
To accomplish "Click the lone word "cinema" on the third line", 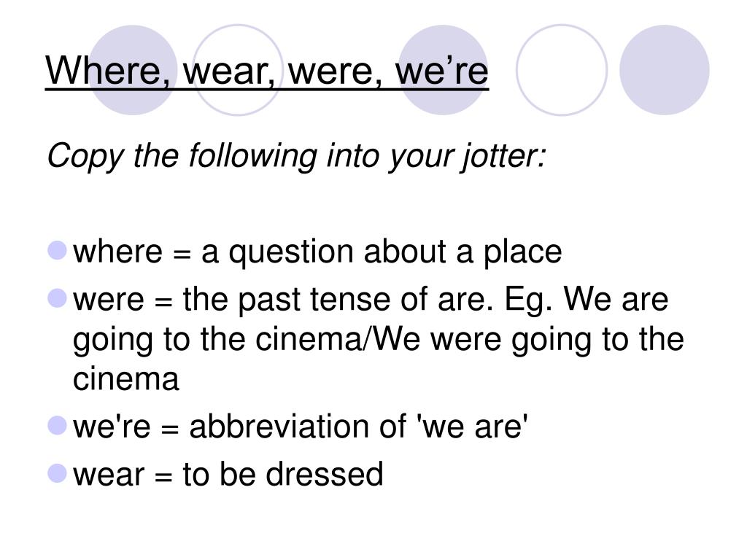I will coord(125,378).
